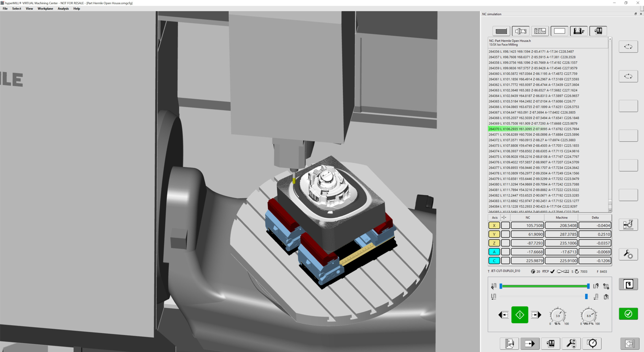Open the machine view button at bottom
The height and width of the screenshot is (352, 644).
[551, 344]
